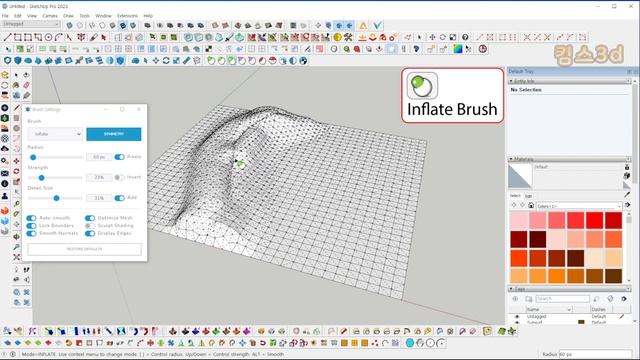Click the Tags search field
640x360 pixels.
(x=562, y=299)
